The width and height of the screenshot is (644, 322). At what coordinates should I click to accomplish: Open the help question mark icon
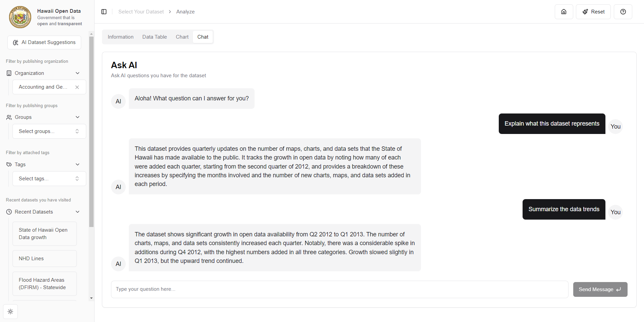click(623, 12)
